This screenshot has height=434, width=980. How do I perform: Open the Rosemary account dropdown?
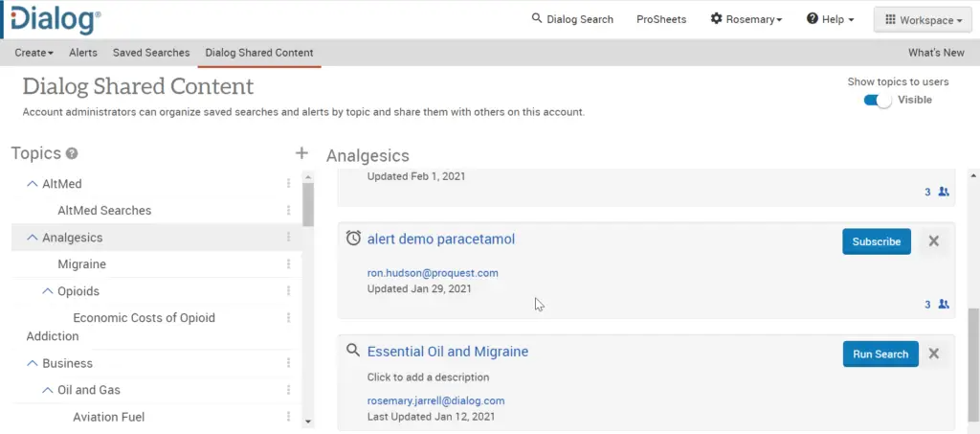tap(746, 19)
